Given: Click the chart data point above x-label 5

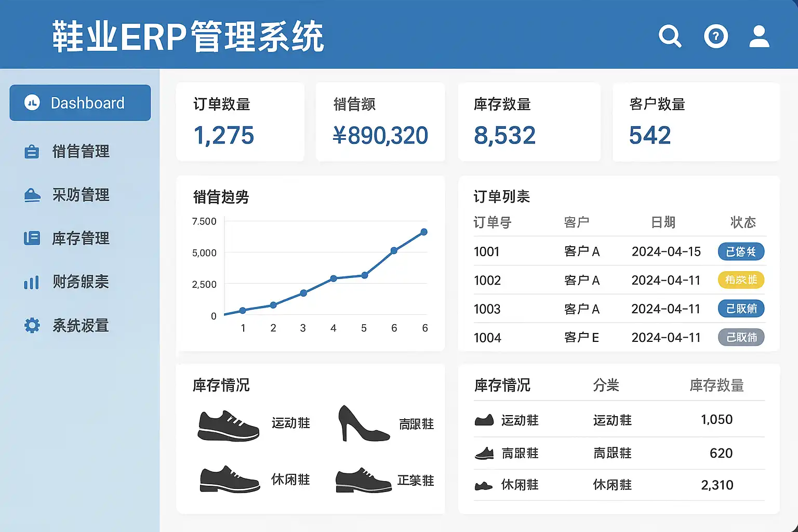Looking at the screenshot, I should pyautogui.click(x=365, y=275).
